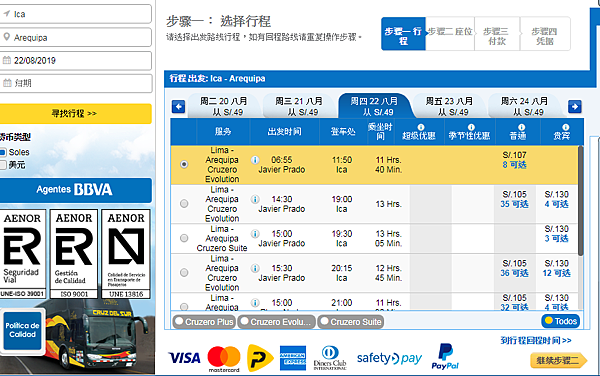Open Politica de Calidad badge
Image resolution: width=600 pixels, height=376 pixels.
pyautogui.click(x=22, y=330)
